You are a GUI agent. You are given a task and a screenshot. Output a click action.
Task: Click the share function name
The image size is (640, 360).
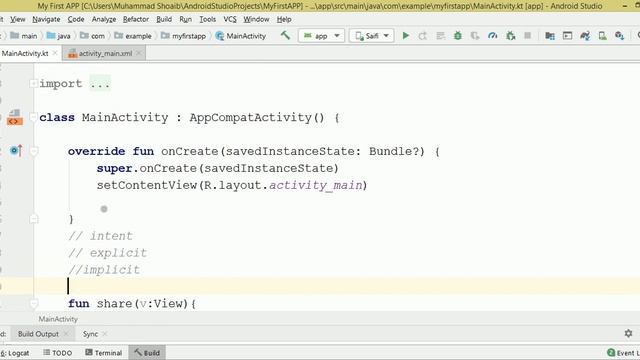[x=114, y=304]
